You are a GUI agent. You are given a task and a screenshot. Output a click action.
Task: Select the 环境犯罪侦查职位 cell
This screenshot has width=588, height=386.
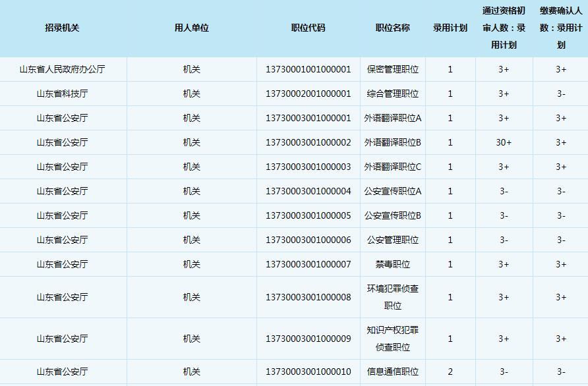pyautogui.click(x=393, y=297)
